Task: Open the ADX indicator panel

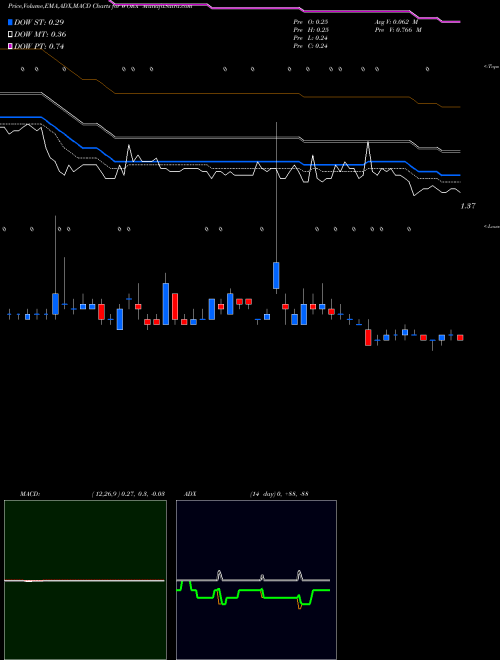Action: tap(256, 580)
